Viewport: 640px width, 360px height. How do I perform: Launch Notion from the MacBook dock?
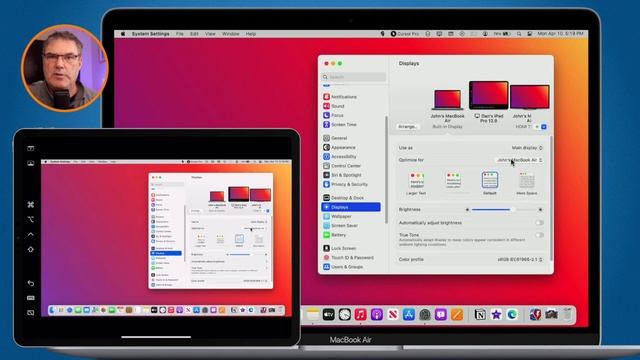pyautogui.click(x=480, y=315)
